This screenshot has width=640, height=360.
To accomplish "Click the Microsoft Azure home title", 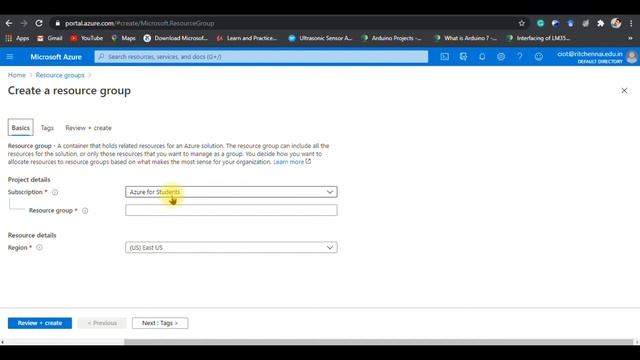I will click(56, 57).
